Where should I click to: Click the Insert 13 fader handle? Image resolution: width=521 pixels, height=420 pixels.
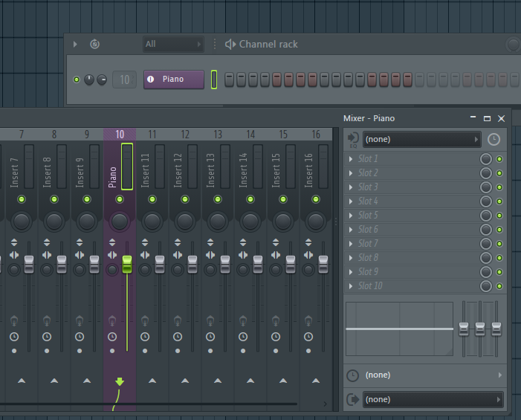[225, 265]
